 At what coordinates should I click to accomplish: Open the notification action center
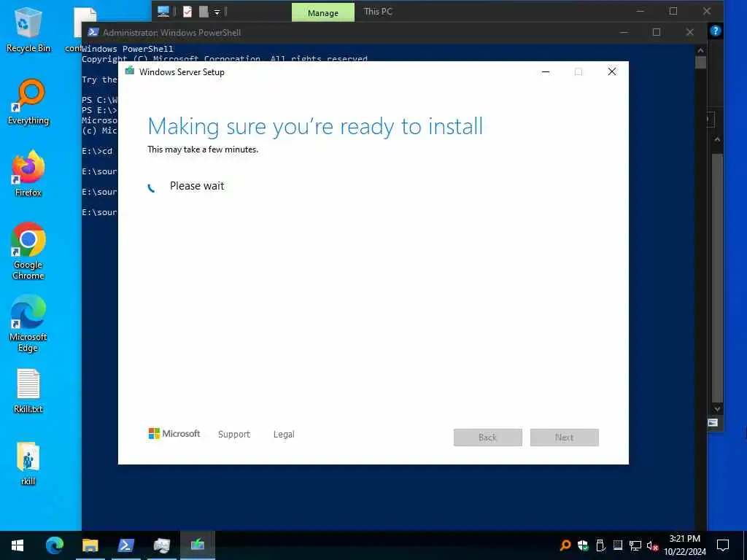723,545
